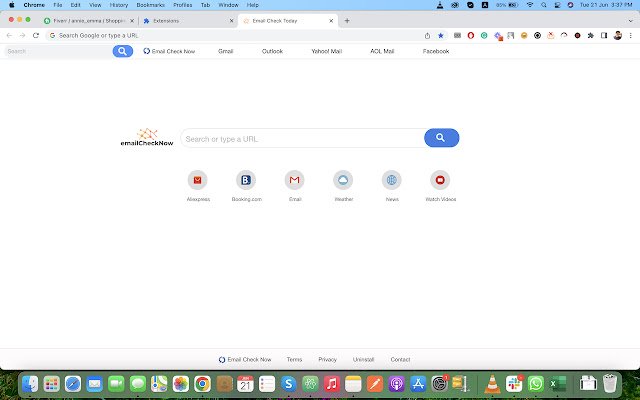Open a new tab with plus button
The width and height of the screenshot is (640, 400).
tap(347, 21)
